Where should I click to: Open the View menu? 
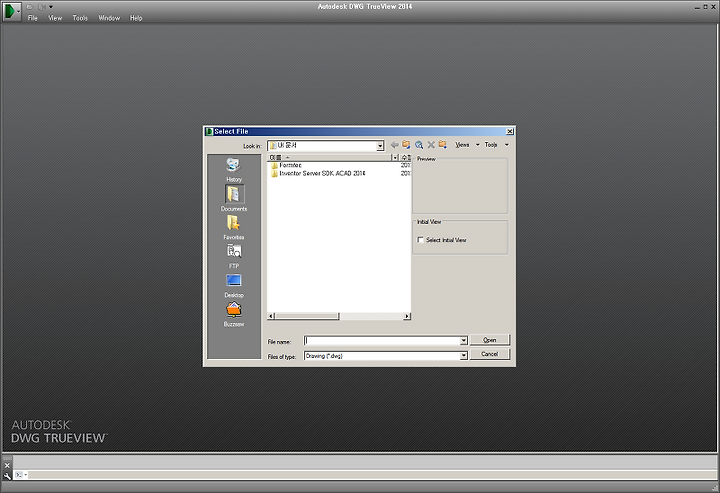click(x=55, y=18)
